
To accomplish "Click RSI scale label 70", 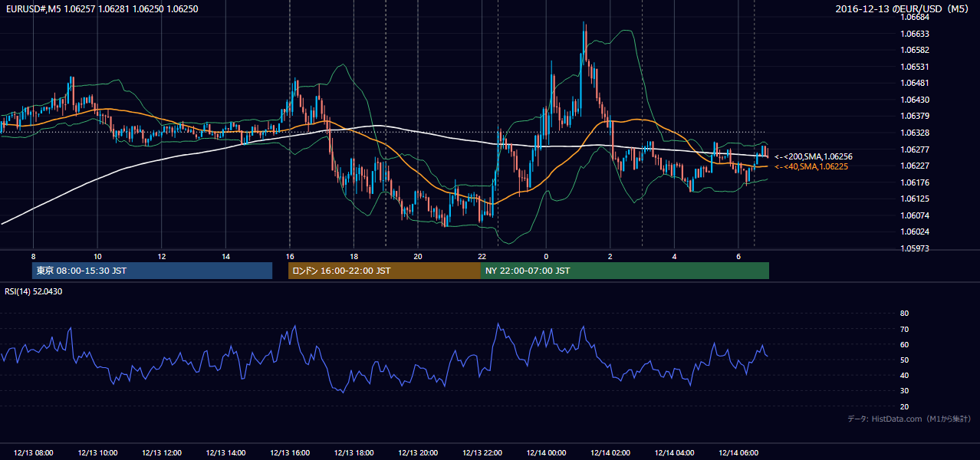I will pyautogui.click(x=904, y=329).
